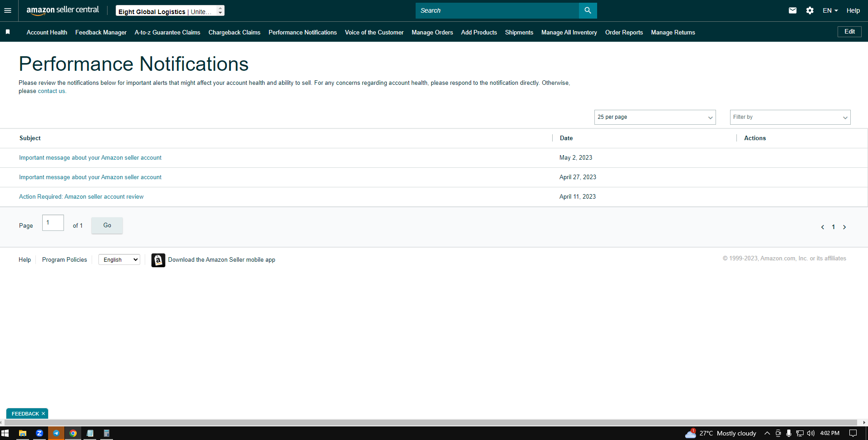Image resolution: width=868 pixels, height=440 pixels.
Task: Go to Add Products
Action: [479, 32]
